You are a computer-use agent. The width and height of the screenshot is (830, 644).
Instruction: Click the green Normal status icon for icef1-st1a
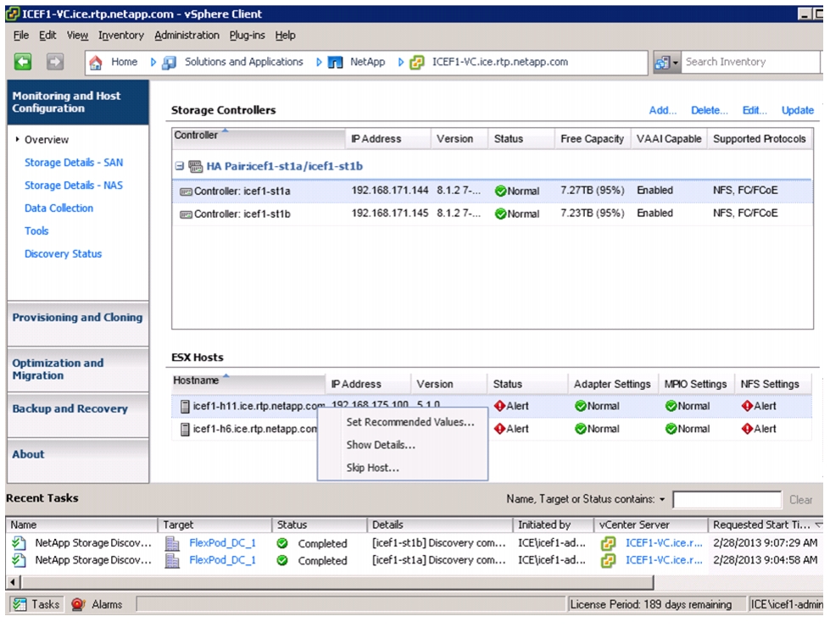pos(500,191)
